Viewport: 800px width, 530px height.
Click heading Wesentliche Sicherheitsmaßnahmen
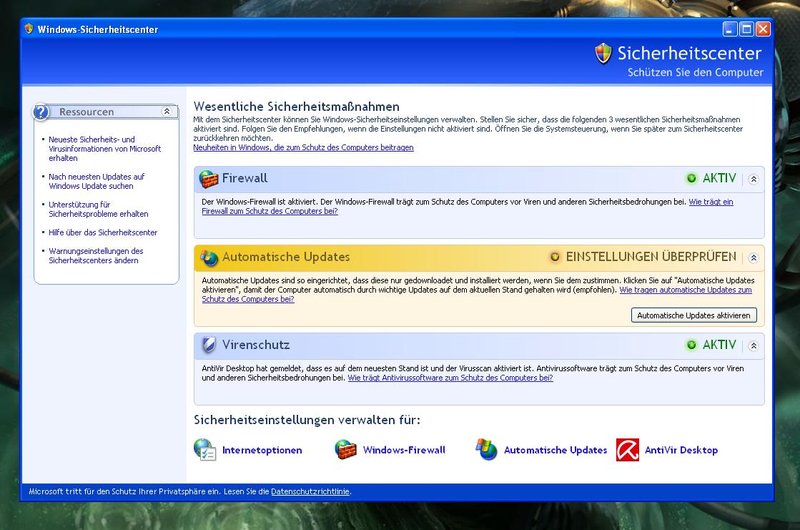[x=296, y=107]
